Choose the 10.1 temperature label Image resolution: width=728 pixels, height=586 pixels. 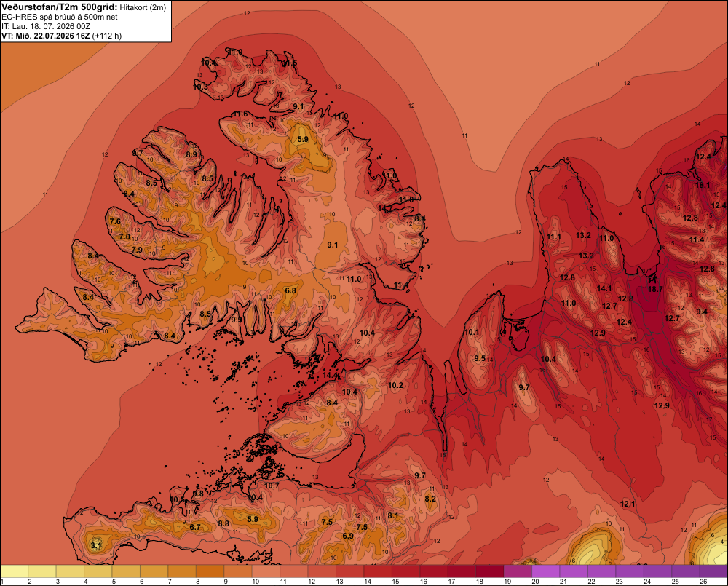[x=472, y=332]
